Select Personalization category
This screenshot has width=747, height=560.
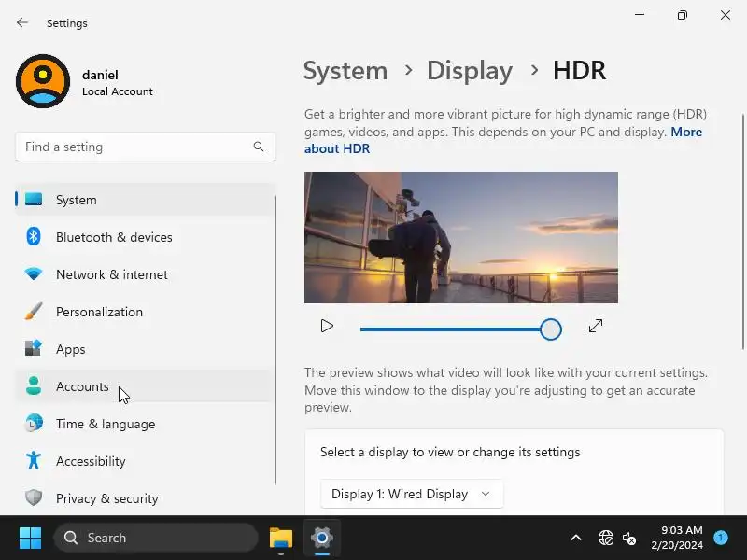coord(145,312)
